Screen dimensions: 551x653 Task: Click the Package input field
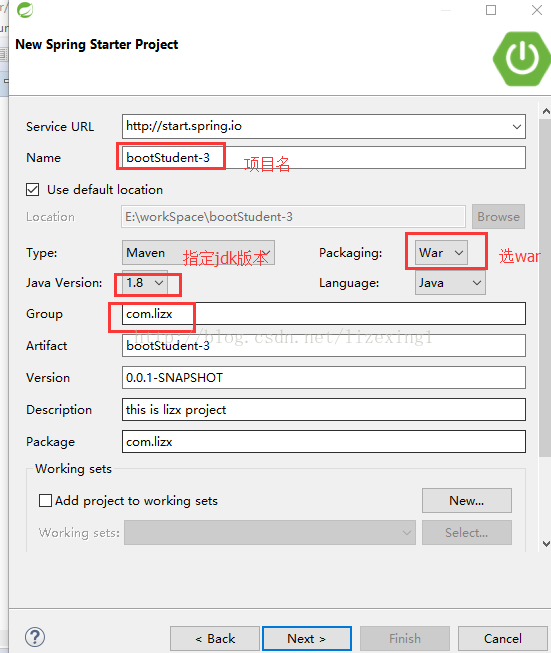(x=324, y=441)
